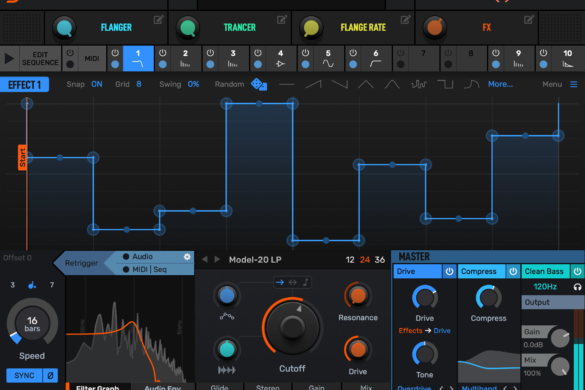Select effect tab 4

point(280,59)
